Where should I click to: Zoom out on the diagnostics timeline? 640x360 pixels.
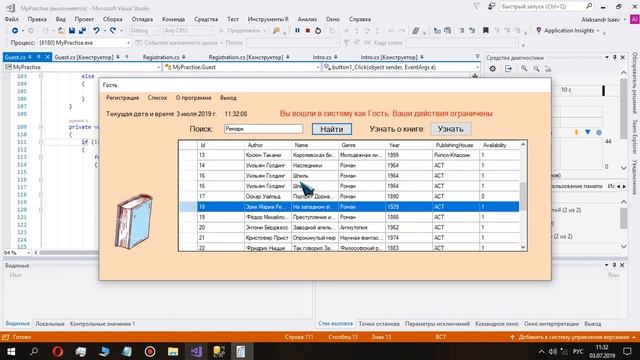pos(536,69)
